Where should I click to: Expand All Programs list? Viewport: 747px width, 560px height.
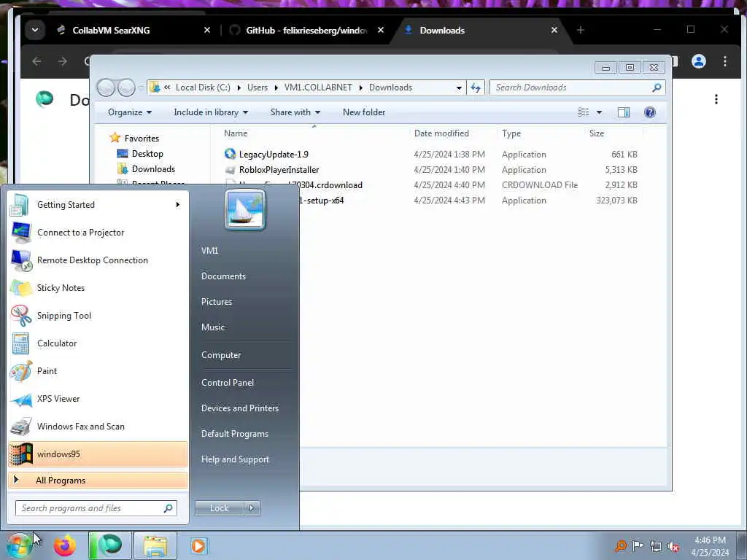coord(98,481)
